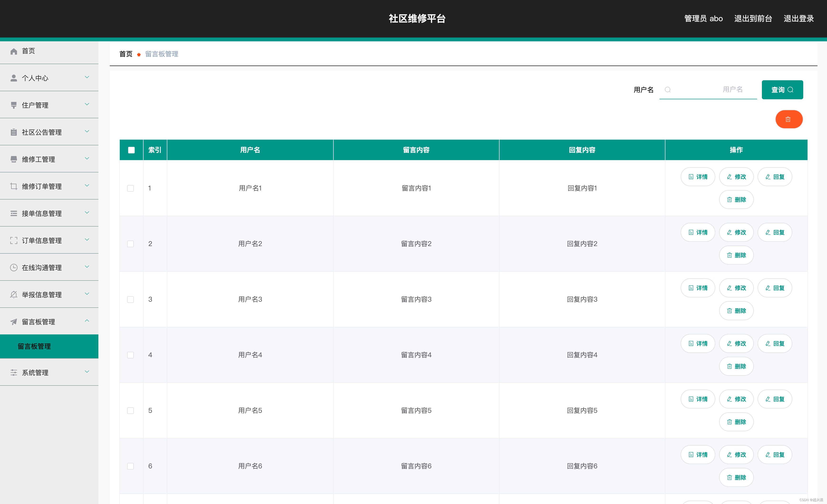Viewport: 827px width, 504px height.
Task: Click the search icon in 用户名 field
Action: click(x=668, y=90)
